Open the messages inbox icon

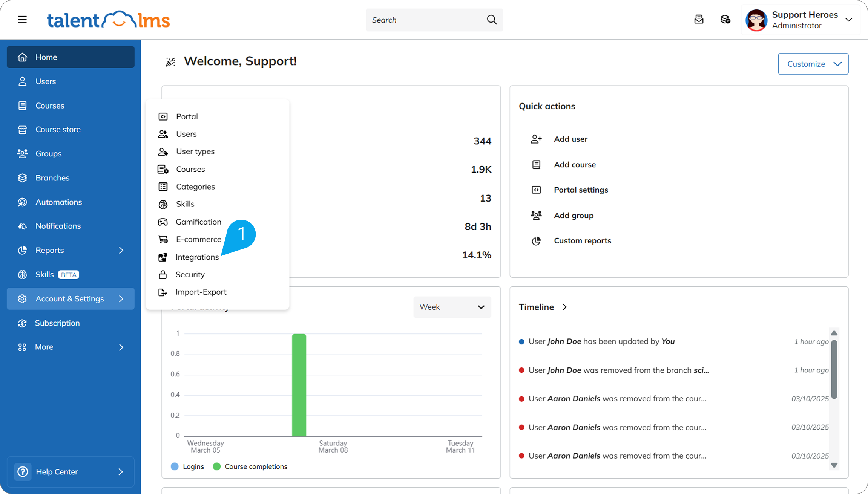(x=699, y=20)
